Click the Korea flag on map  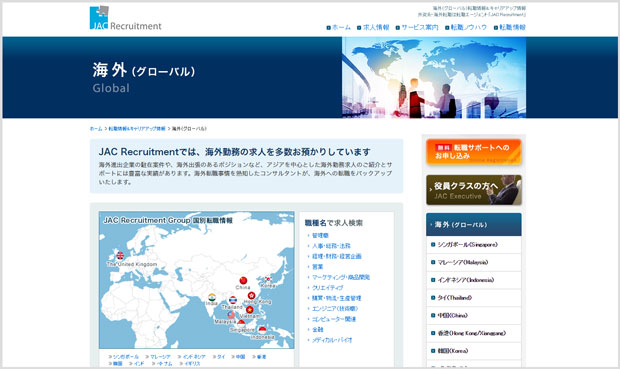268,279
